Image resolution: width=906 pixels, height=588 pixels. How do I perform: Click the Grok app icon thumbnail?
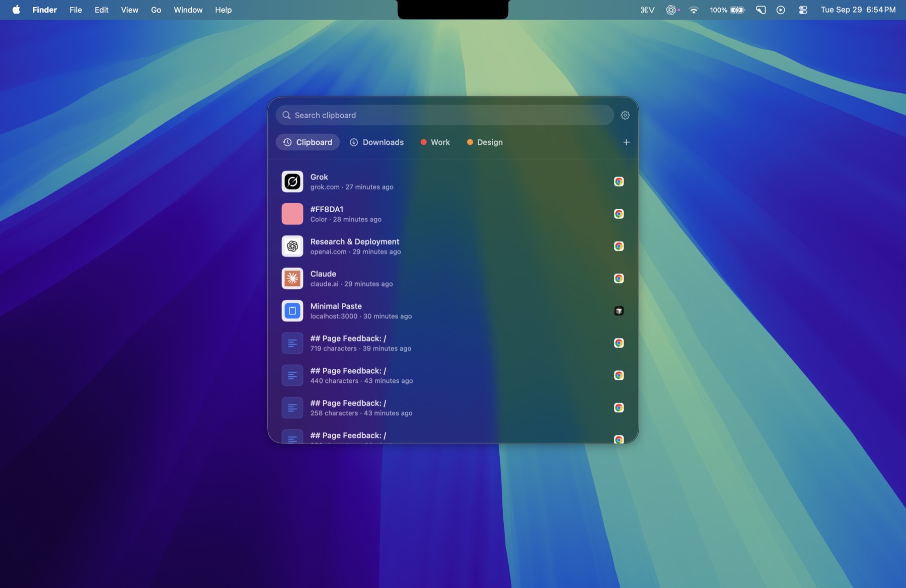pyautogui.click(x=292, y=182)
